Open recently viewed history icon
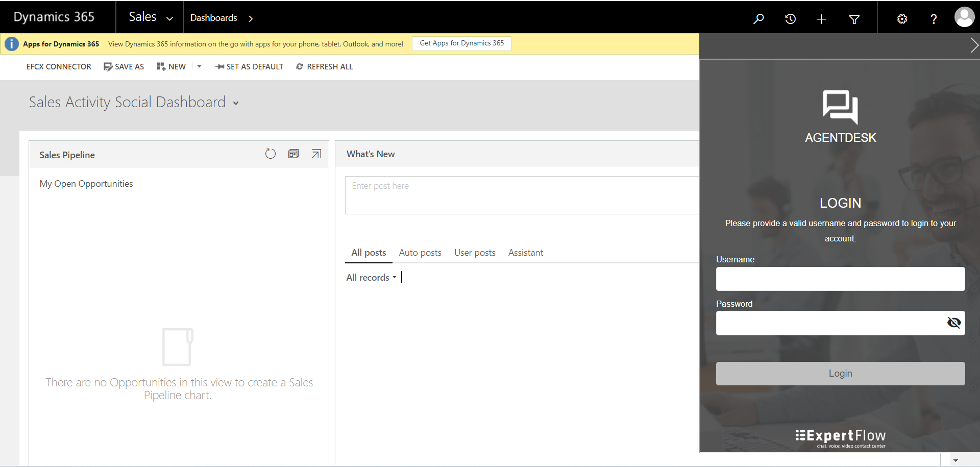980x467 pixels. point(790,19)
